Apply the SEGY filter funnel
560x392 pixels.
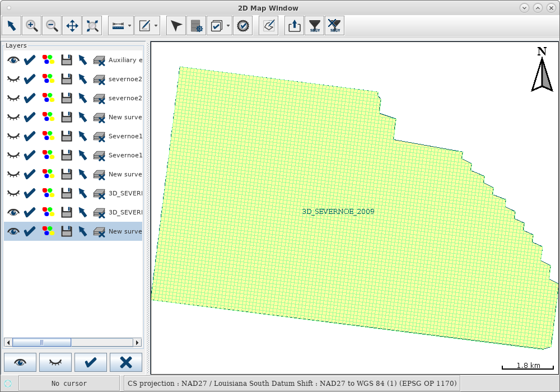pyautogui.click(x=315, y=26)
